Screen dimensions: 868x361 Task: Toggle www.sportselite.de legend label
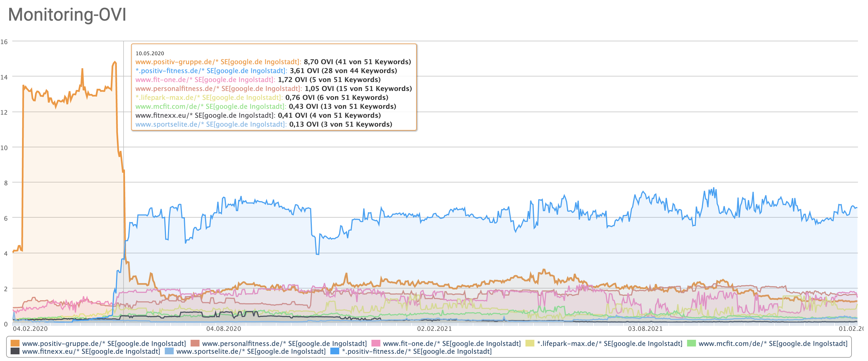pos(251,351)
